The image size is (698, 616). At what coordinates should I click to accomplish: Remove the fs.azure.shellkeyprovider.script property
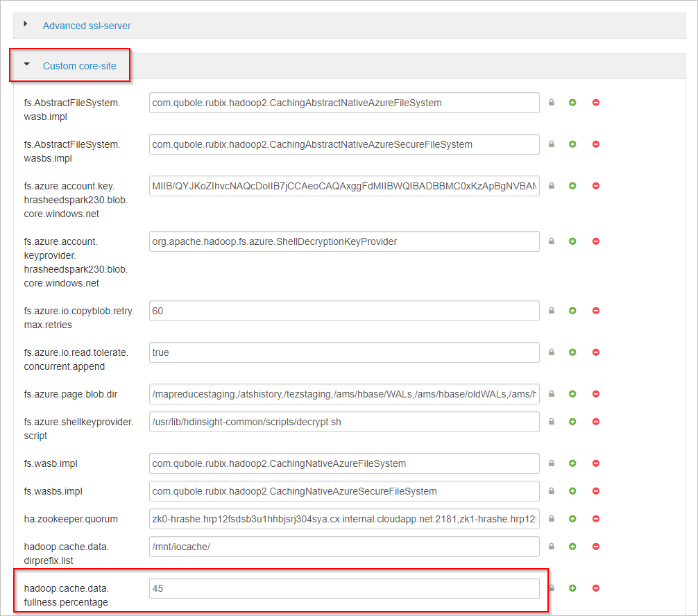coord(595,421)
